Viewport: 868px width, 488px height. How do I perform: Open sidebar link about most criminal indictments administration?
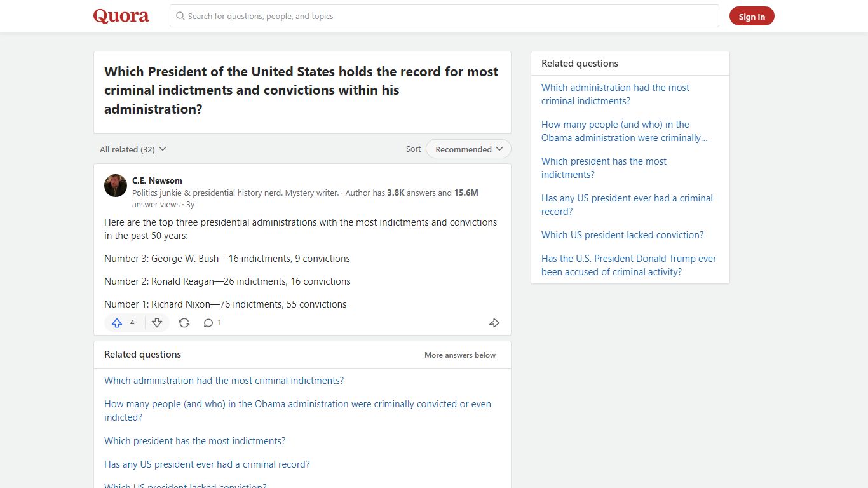click(x=615, y=94)
